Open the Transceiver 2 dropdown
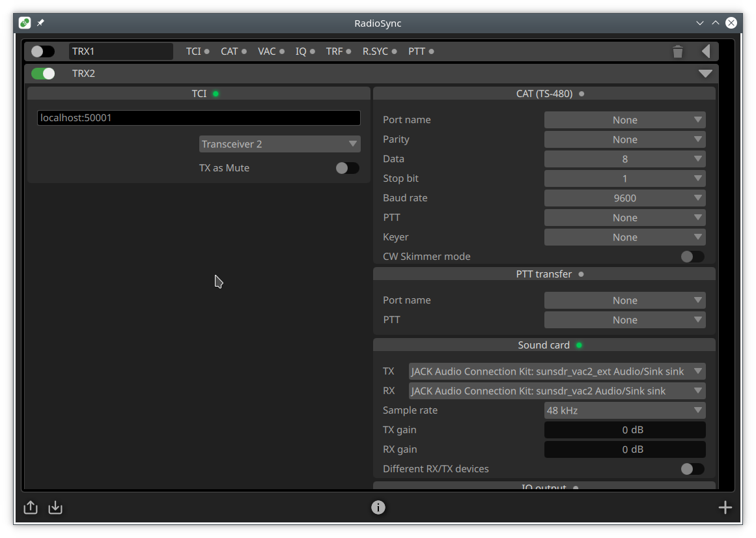The width and height of the screenshot is (756, 538). [279, 144]
